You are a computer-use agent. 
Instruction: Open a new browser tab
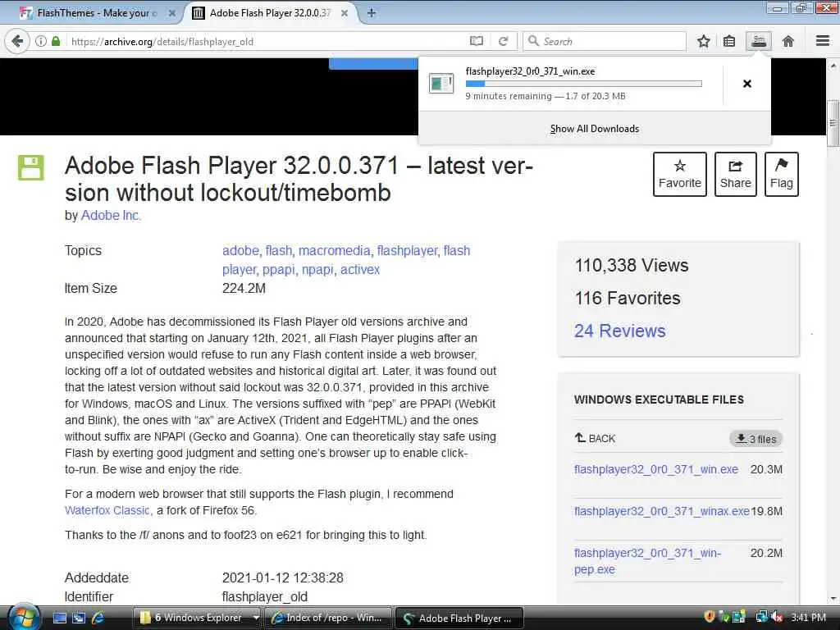coord(371,13)
